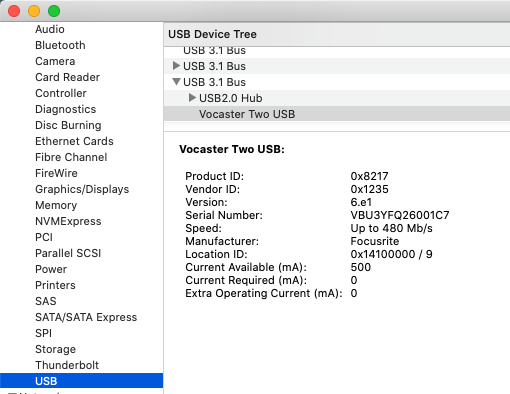Image resolution: width=510 pixels, height=394 pixels.
Task: Select Audio in the hardware sidebar
Action: coord(50,29)
